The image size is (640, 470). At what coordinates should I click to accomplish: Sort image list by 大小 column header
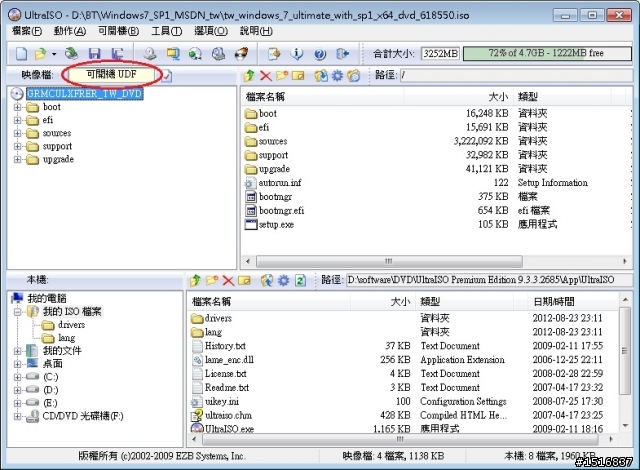[458, 97]
